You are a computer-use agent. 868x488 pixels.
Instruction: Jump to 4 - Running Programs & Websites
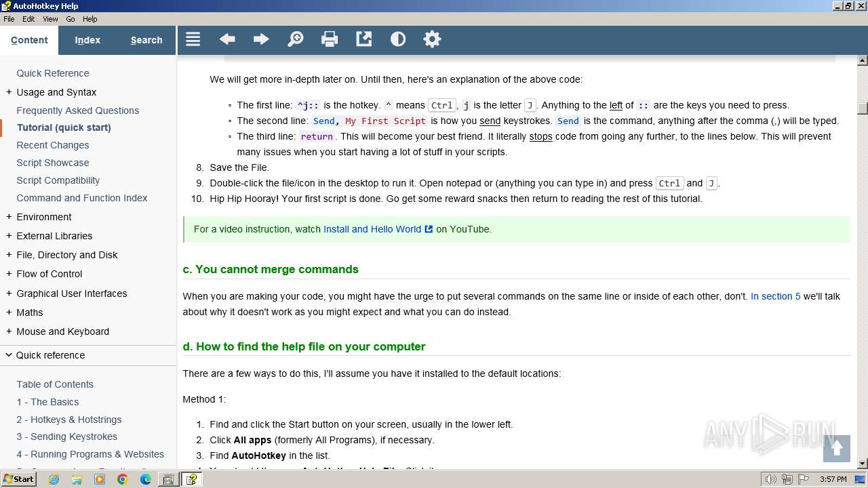[90, 454]
